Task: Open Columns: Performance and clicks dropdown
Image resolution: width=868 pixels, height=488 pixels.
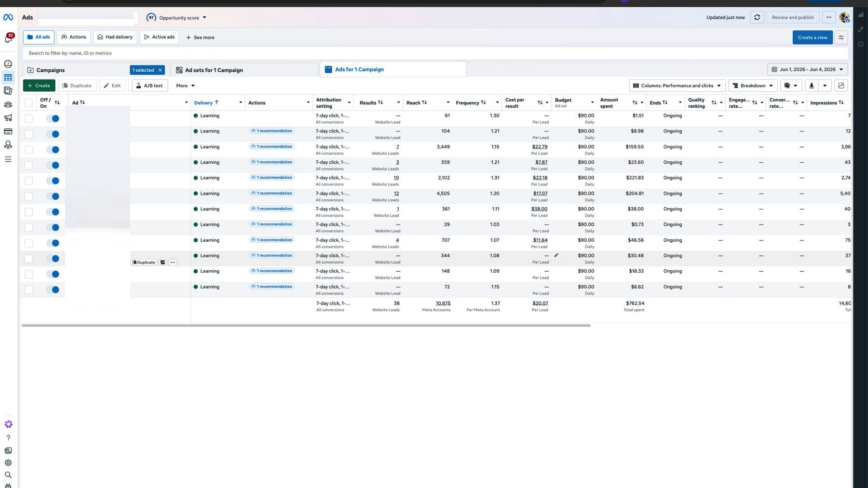Action: coord(677,86)
